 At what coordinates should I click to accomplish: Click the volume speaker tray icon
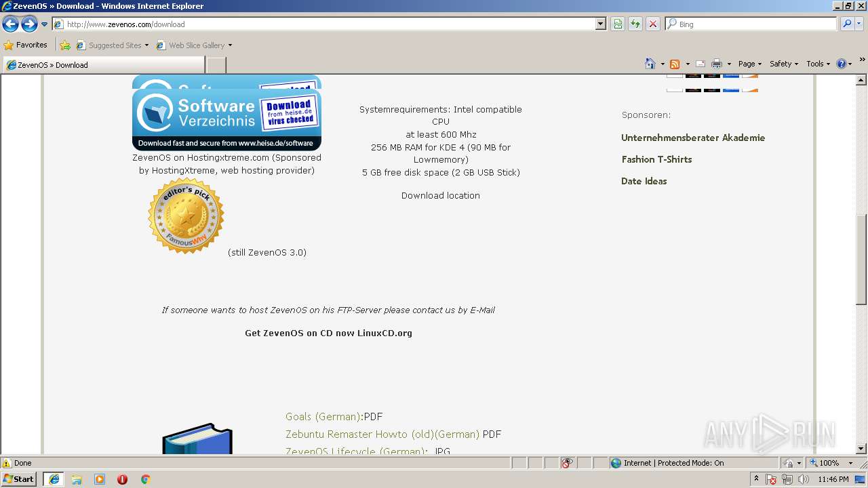click(x=803, y=479)
